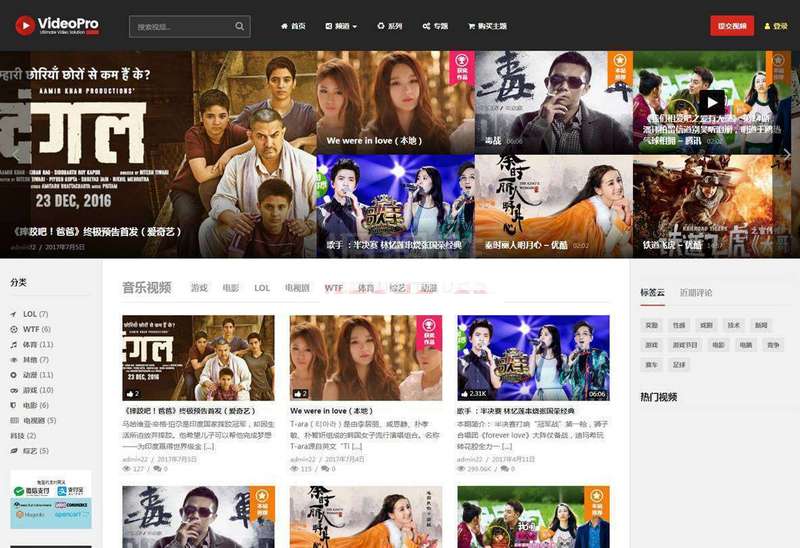
Task: Click thumbs-up icon on Dangal grid card
Action: [x=130, y=393]
